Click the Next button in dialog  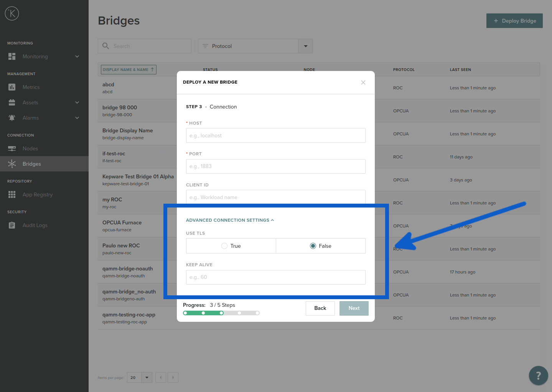click(354, 308)
